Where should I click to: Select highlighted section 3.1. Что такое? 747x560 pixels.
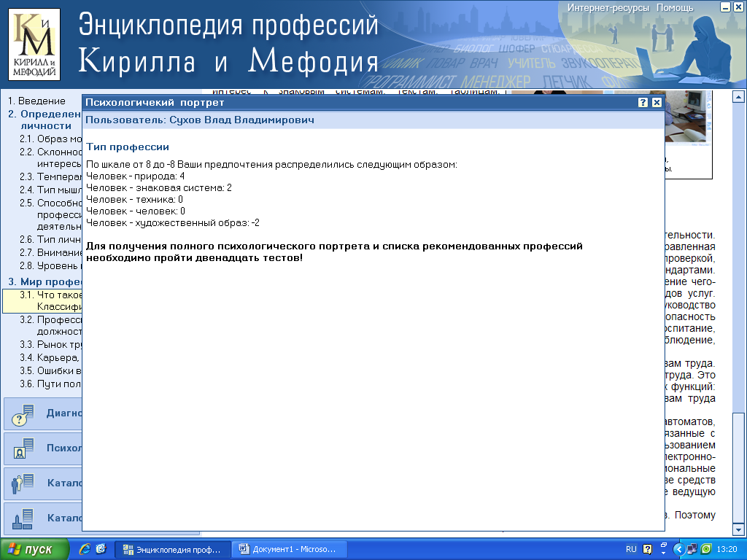[43, 301]
